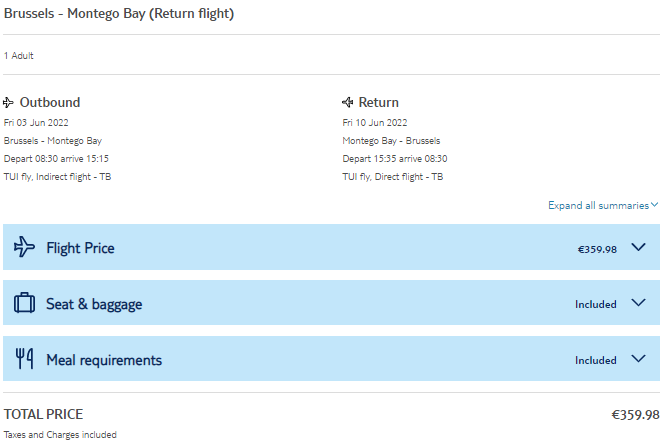Click the Meal requirements cutlery icon
The height and width of the screenshot is (444, 668).
pyautogui.click(x=24, y=359)
